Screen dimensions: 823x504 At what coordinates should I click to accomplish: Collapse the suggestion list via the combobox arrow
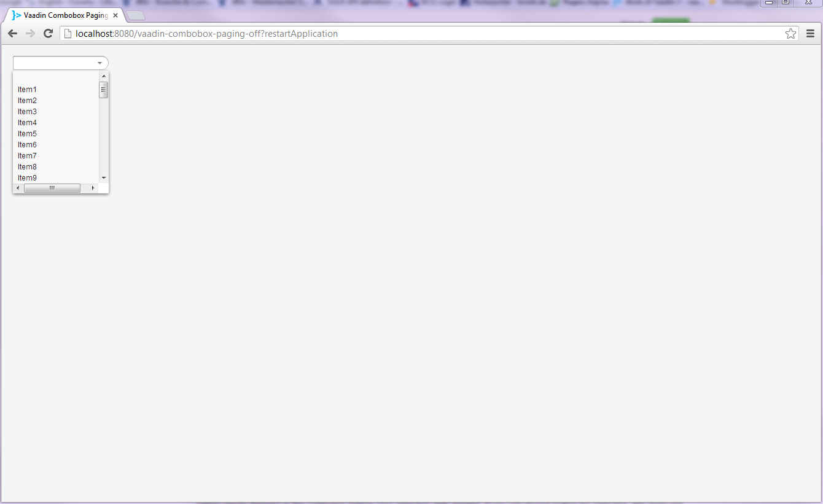[x=99, y=63]
